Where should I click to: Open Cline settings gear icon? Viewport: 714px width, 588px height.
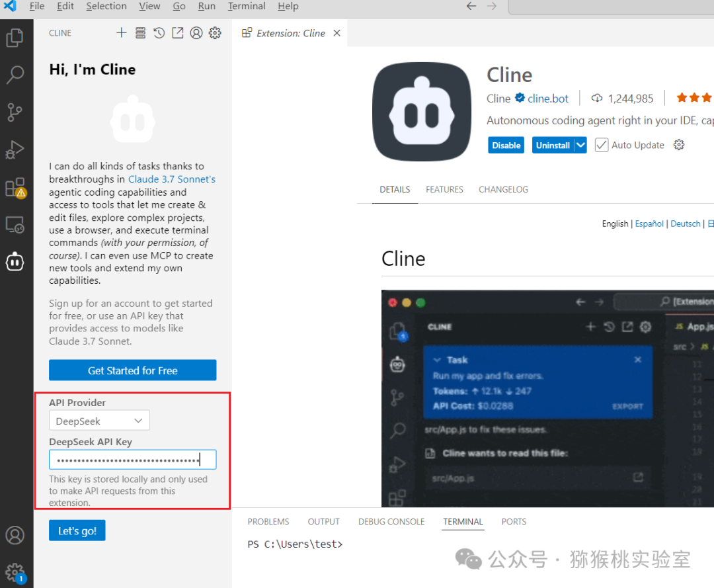(215, 33)
